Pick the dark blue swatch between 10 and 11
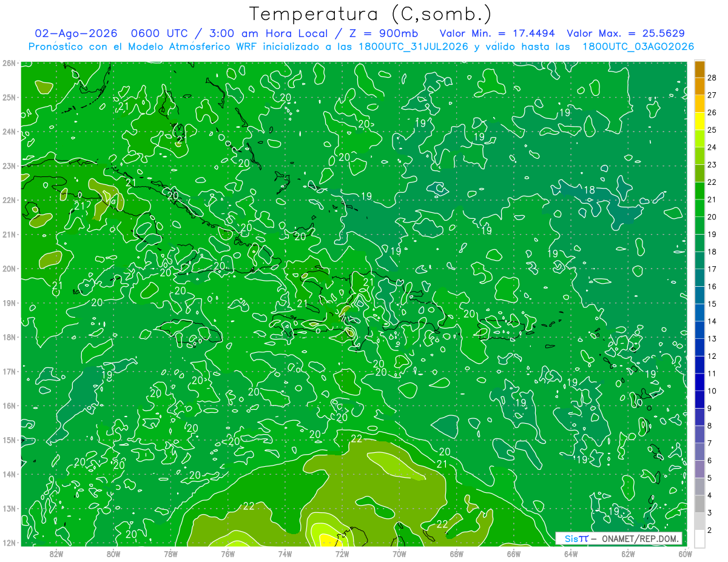Screen dimensions: 728x562 (699, 382)
